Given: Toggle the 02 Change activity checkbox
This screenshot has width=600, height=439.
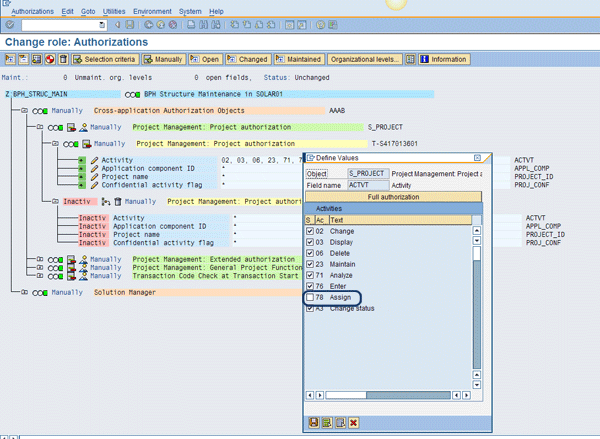Looking at the screenshot, I should (310, 231).
